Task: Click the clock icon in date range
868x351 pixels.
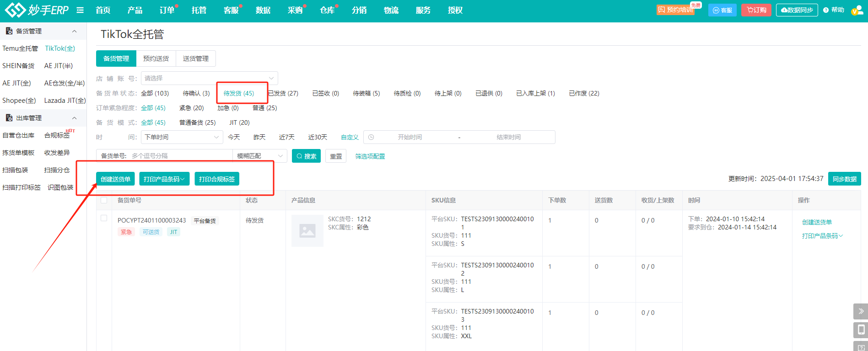Action: (371, 137)
